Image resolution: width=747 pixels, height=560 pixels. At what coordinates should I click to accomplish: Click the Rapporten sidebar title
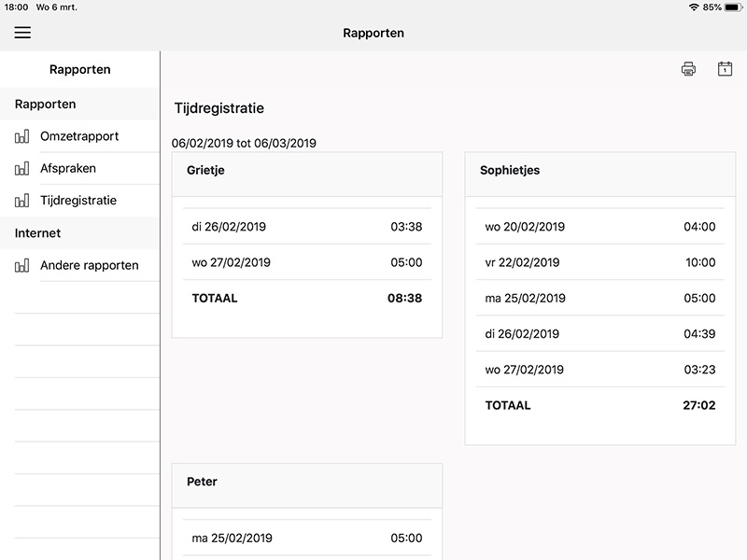click(80, 69)
